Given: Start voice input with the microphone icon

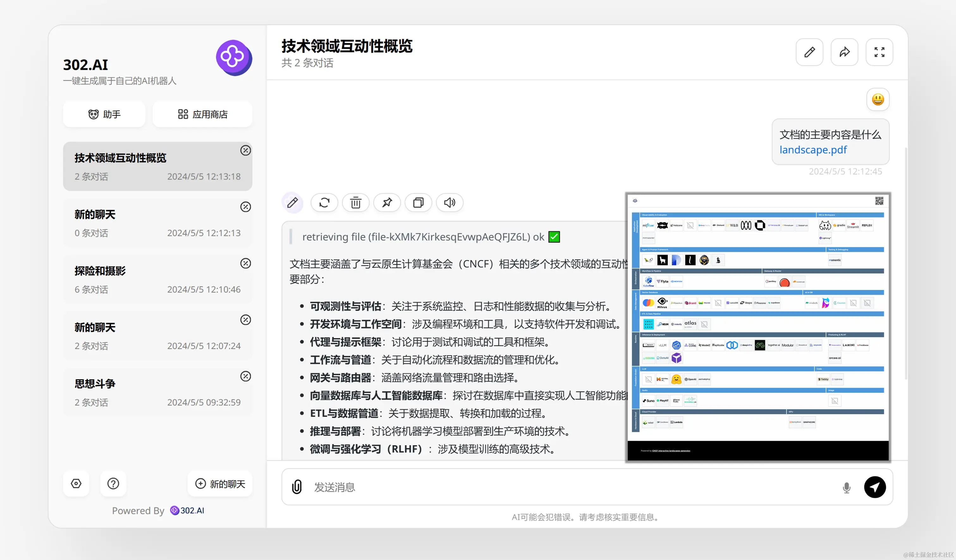Looking at the screenshot, I should point(846,487).
